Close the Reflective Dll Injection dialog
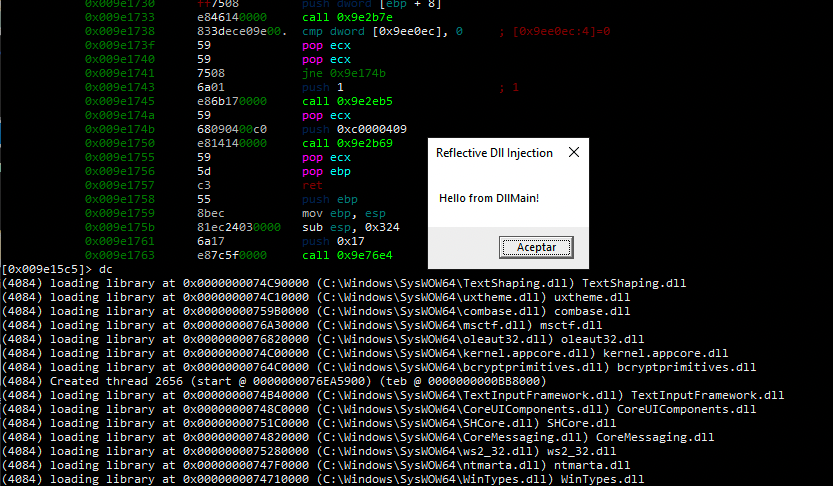Screen dimensions: 833x486 pos(574,152)
